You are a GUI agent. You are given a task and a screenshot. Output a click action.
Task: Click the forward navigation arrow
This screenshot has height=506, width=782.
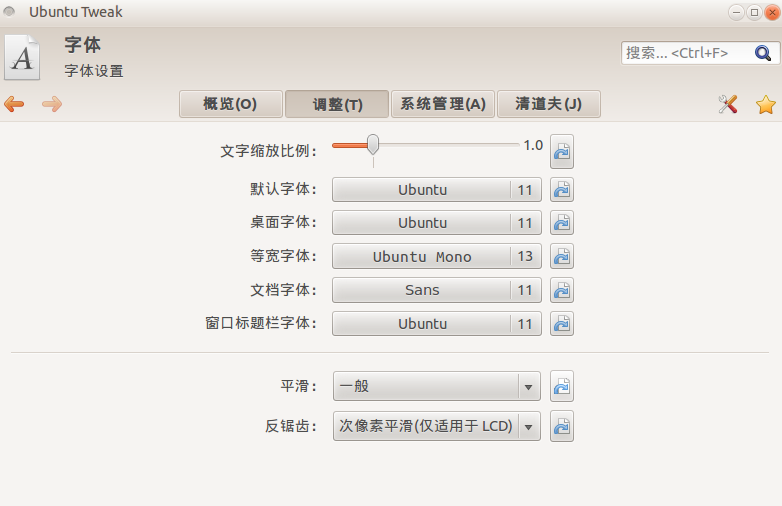(x=52, y=104)
